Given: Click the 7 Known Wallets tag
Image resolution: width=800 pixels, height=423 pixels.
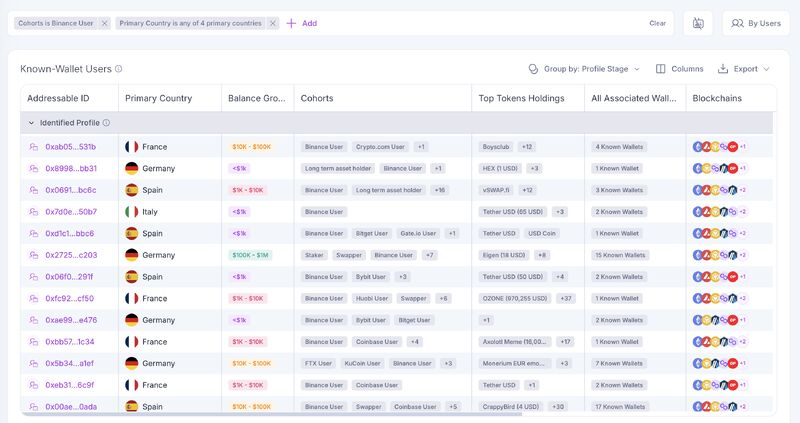Looking at the screenshot, I should coord(619,364).
